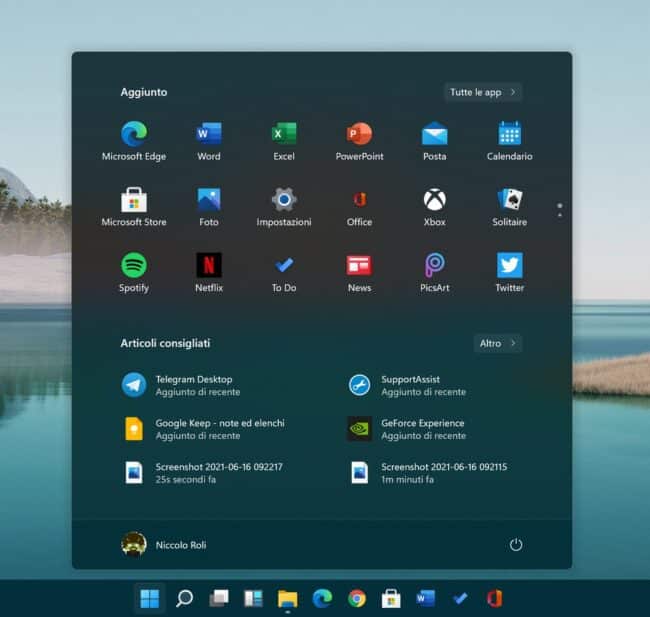Click the Altro button for more recommendations

pyautogui.click(x=498, y=343)
